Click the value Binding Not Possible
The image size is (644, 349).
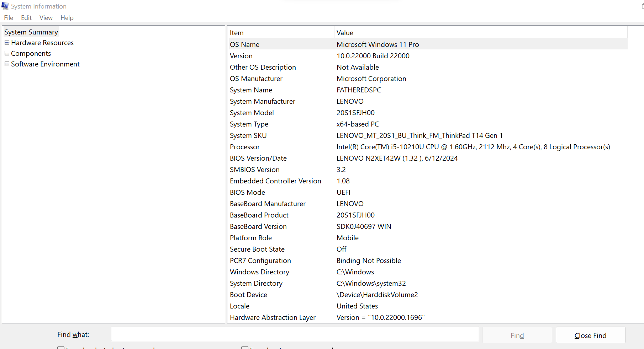point(369,261)
